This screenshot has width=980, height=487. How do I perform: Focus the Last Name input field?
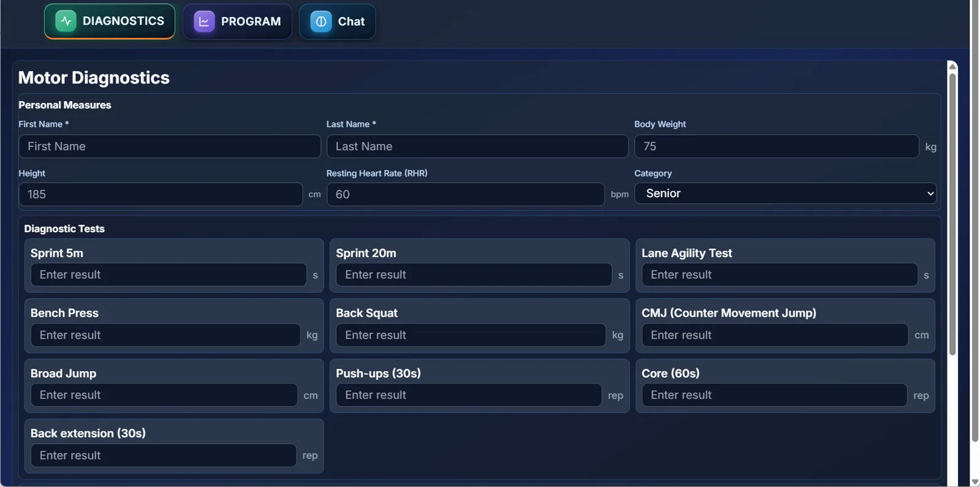[477, 146]
